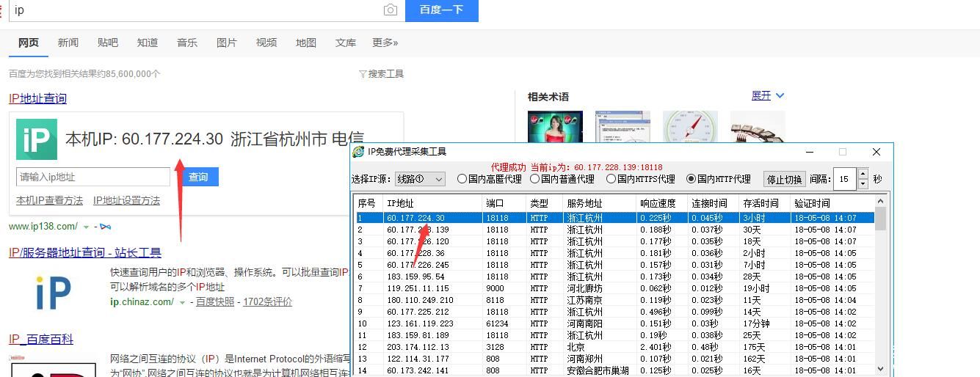Open the 本机IP查看方法 link
The image size is (980, 377).
pos(49,201)
